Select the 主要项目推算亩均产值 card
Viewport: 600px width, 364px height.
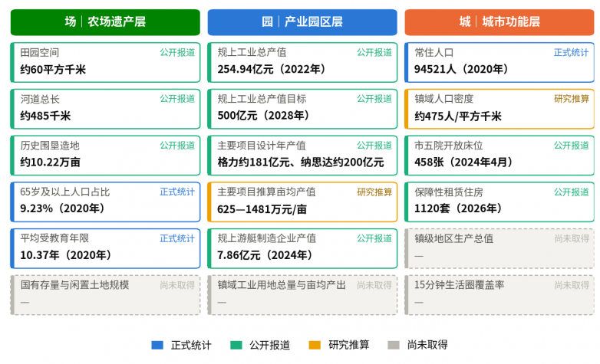[x=302, y=202]
